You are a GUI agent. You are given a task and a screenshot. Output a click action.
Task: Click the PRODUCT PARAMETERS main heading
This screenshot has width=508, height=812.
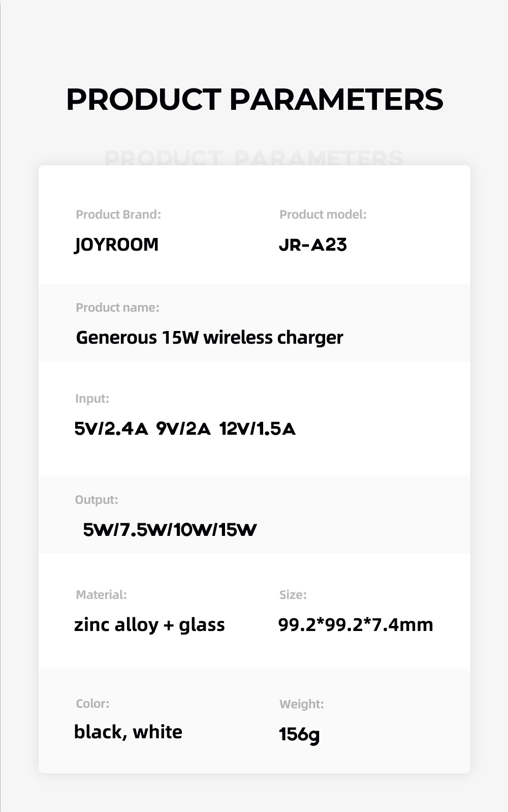click(x=254, y=99)
